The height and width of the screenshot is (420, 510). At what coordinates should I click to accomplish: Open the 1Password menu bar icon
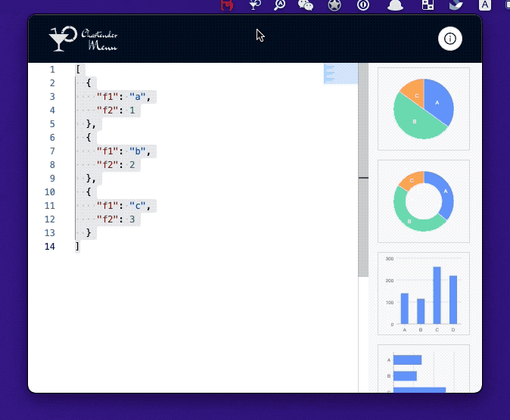(x=363, y=5)
